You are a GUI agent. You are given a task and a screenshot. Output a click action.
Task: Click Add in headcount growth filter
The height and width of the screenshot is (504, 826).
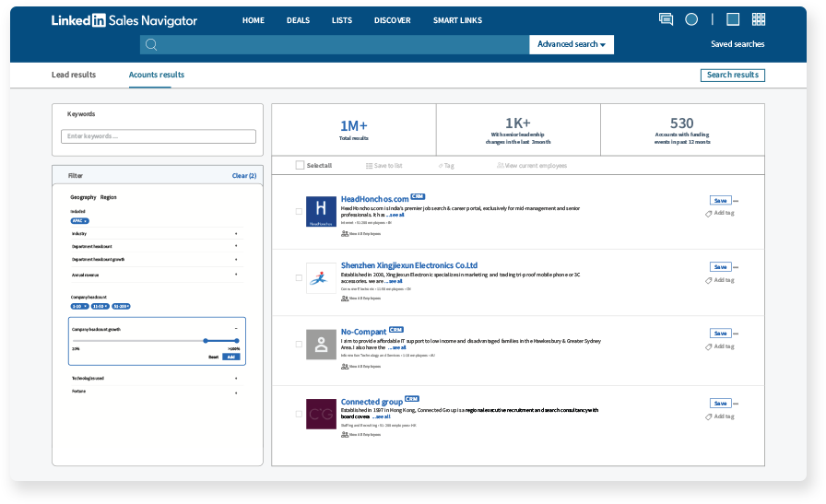pyautogui.click(x=231, y=357)
